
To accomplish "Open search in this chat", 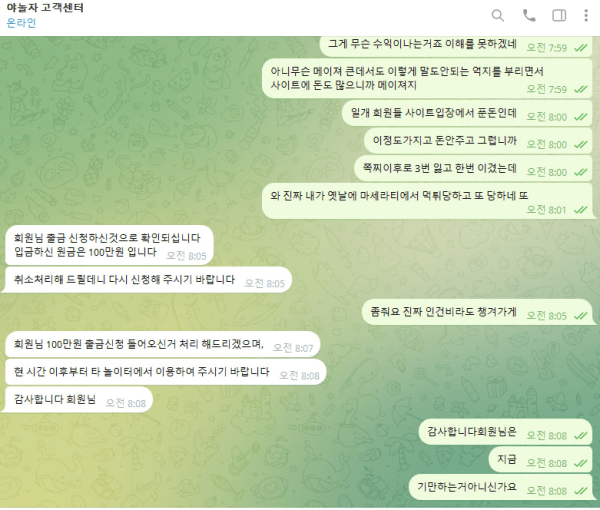I will coord(497,16).
